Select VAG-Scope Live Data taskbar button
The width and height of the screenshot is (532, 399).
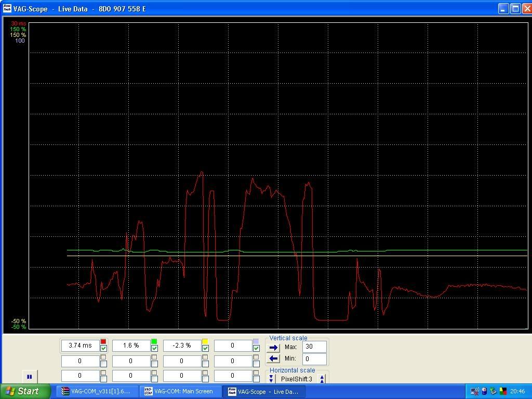click(263, 391)
